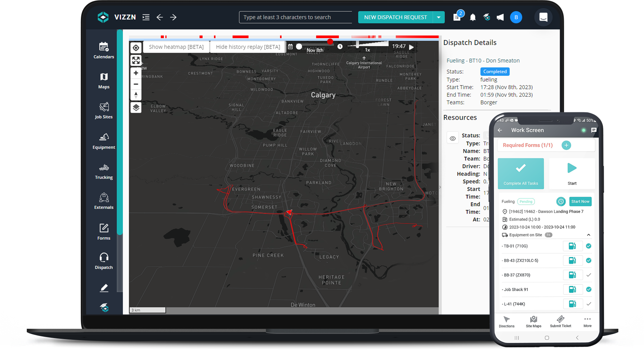Switch to the Site Maps tab on the phone
This screenshot has height=350, width=644.
pyautogui.click(x=533, y=321)
